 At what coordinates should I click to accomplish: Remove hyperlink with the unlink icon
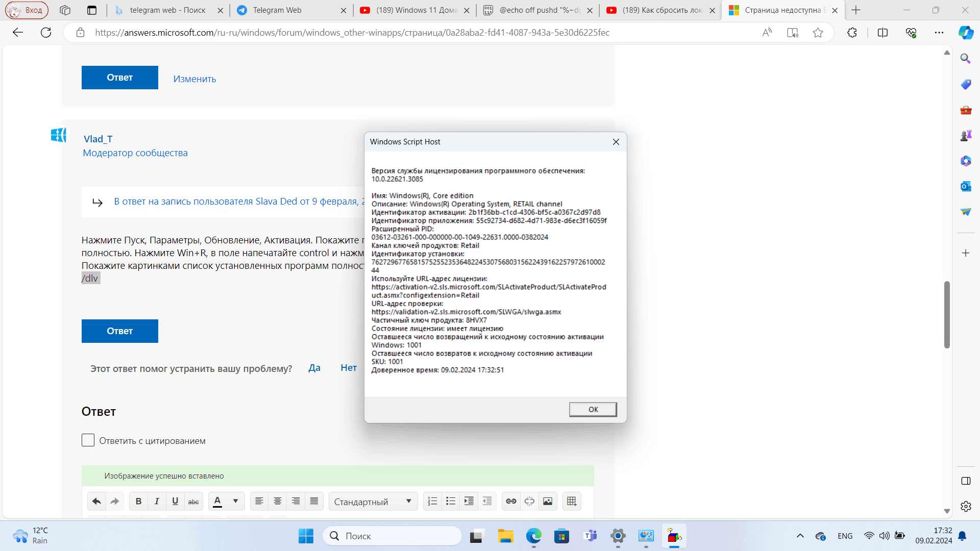(529, 502)
